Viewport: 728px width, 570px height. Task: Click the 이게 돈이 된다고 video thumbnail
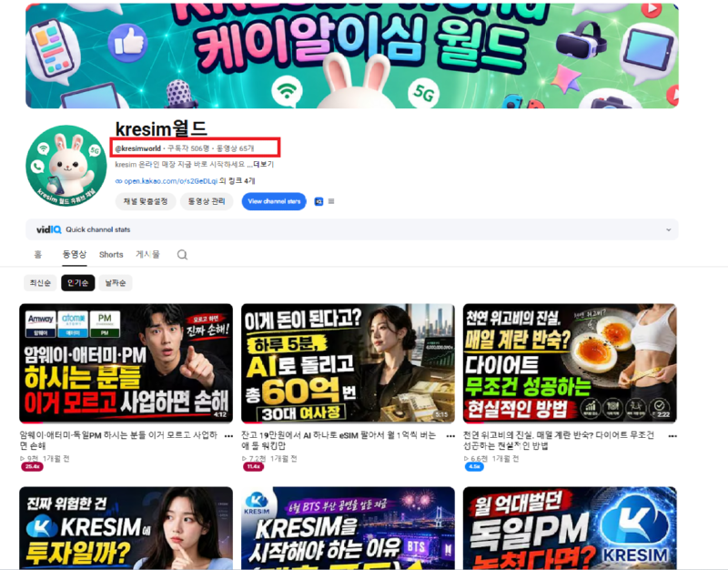click(348, 363)
